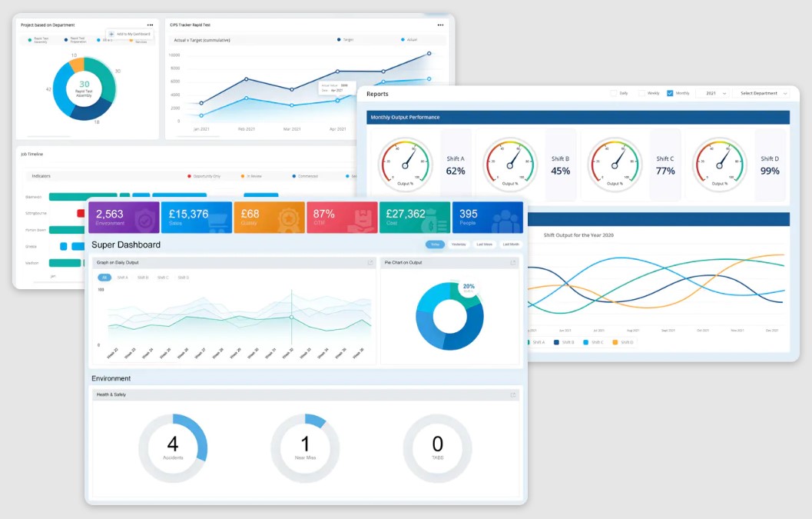This screenshot has width=812, height=519.
Task: Click the highlighted point on Daily Output line
Action: (x=292, y=318)
